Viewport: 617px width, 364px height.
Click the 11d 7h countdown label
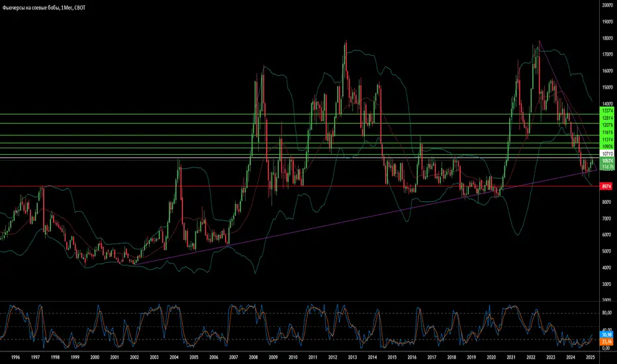coord(606,167)
